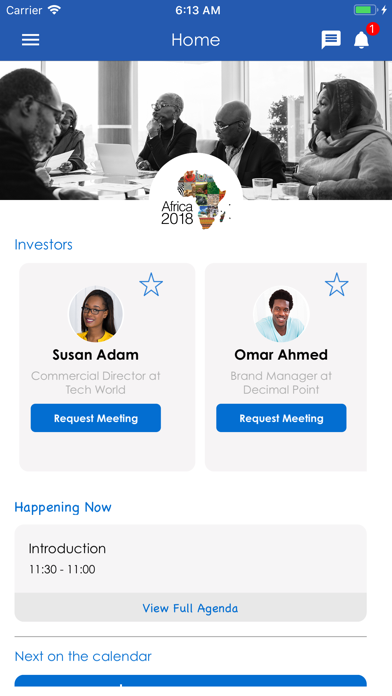Open the hamburger navigation menu

31,40
